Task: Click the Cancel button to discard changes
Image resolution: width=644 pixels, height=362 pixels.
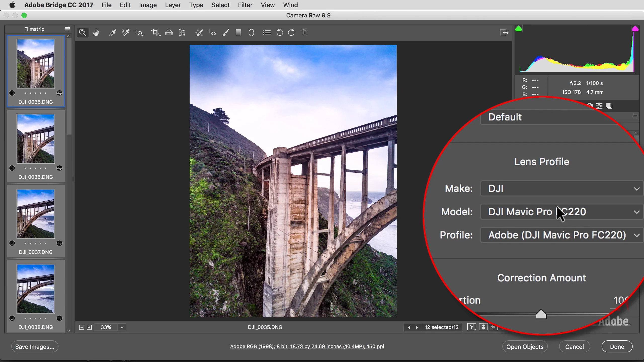Action: pos(575,346)
